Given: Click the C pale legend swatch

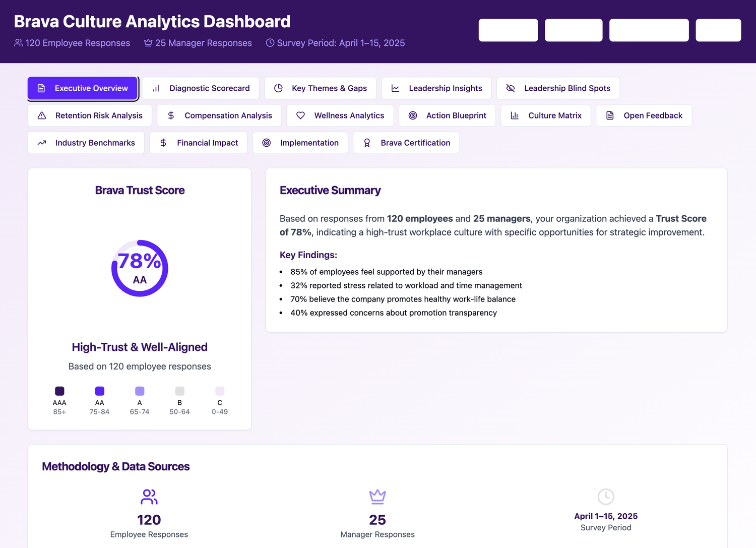Looking at the screenshot, I should tap(220, 391).
